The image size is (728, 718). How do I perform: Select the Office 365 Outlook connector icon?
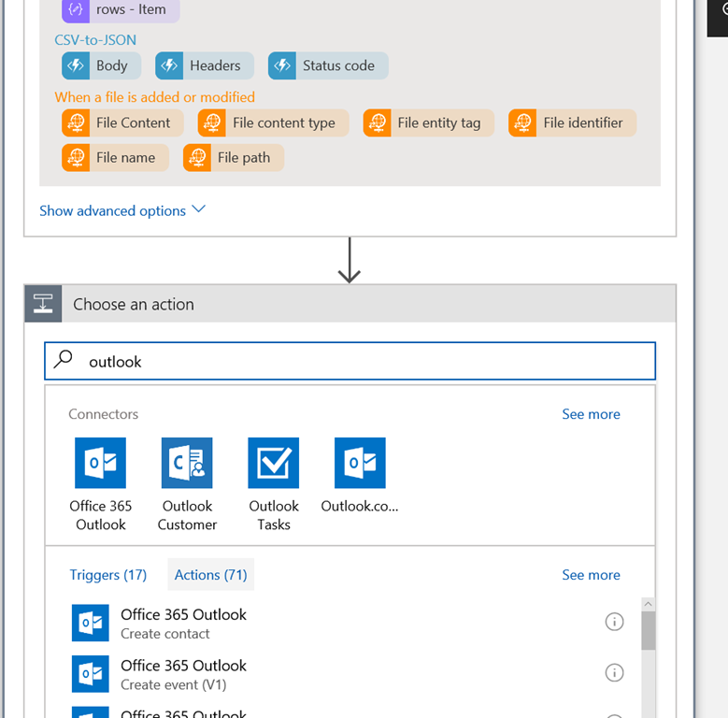coord(100,463)
